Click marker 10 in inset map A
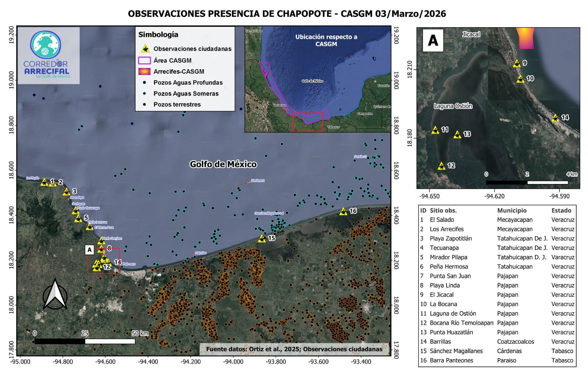The width and height of the screenshot is (588, 372). tap(520, 79)
